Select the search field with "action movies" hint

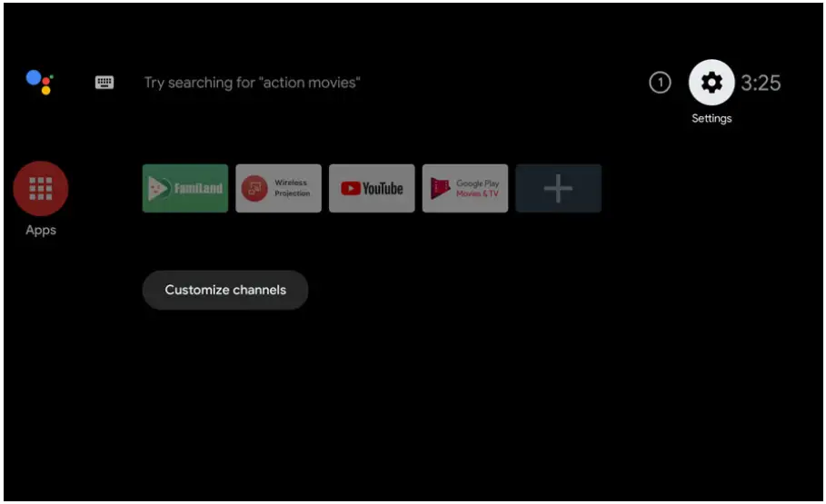[x=252, y=83]
